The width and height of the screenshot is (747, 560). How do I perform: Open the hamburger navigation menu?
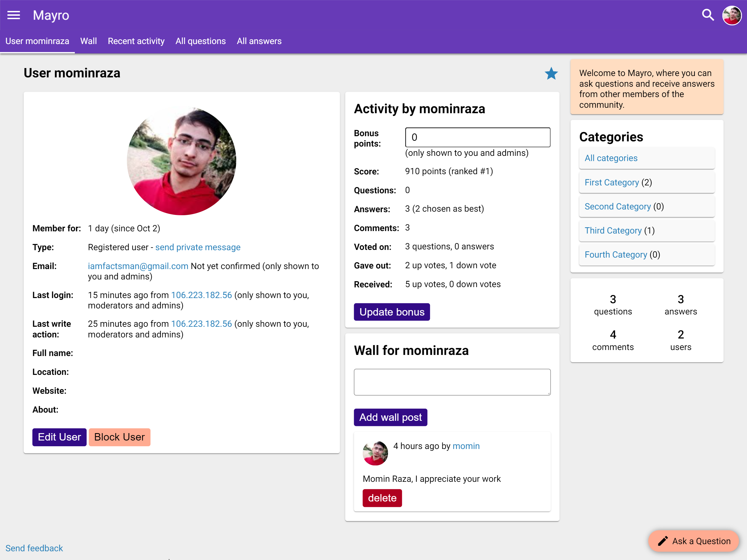(13, 15)
